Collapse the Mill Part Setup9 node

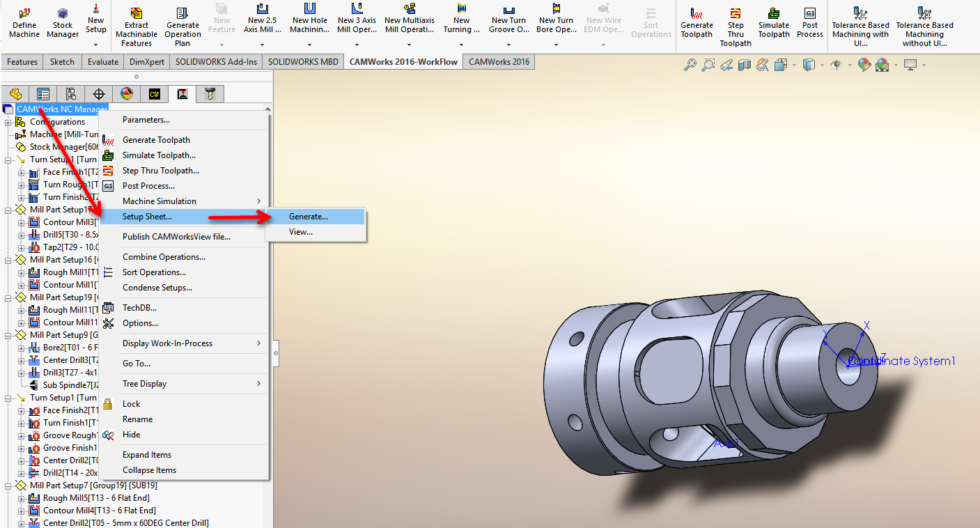point(8,335)
